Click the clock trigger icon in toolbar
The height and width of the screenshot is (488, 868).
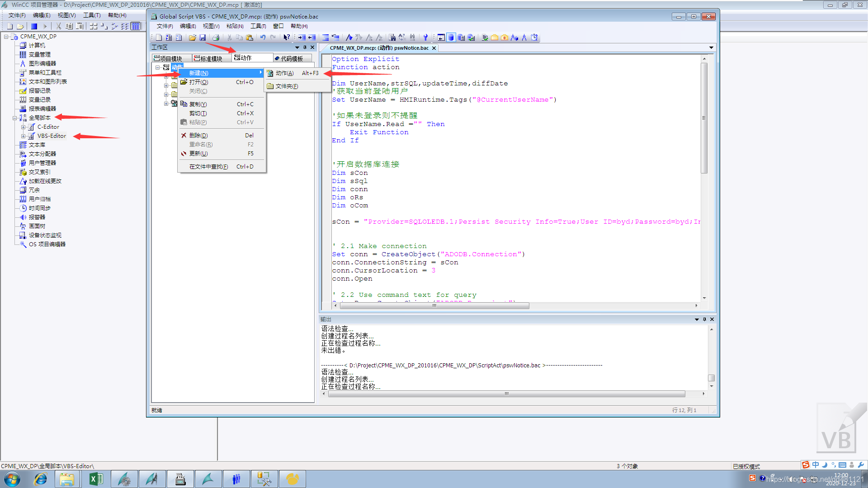[x=534, y=38]
